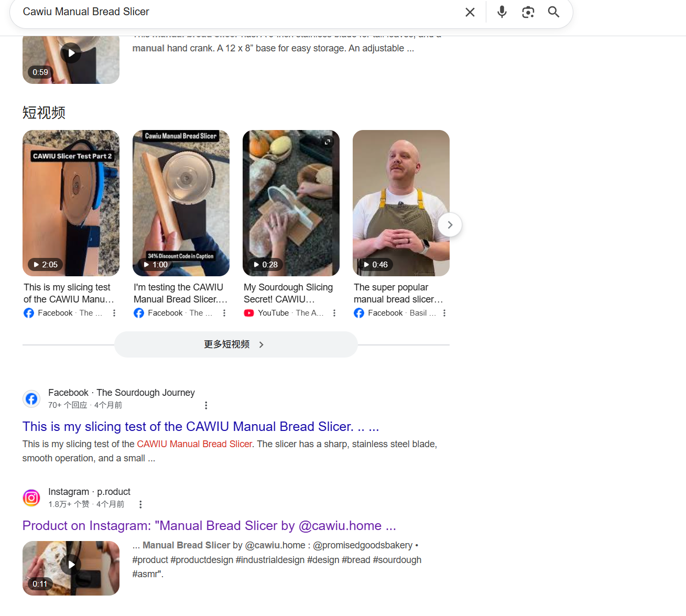
Task: Click the three-dot menu beside the Instagram p.product result
Action: [140, 504]
